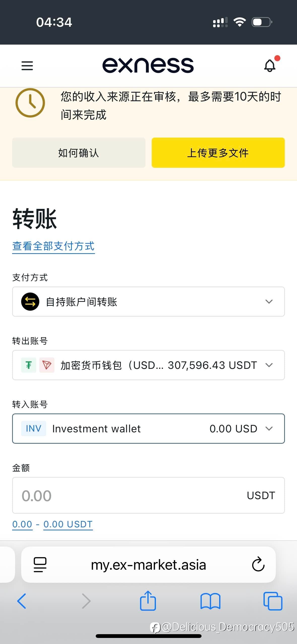Open the hamburger menu

tap(27, 66)
